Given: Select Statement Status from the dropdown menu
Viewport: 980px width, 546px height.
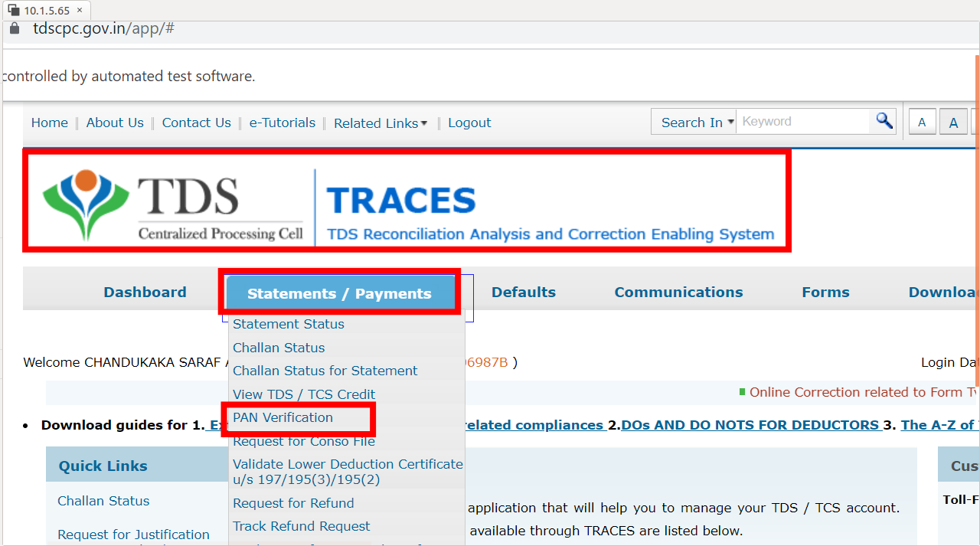Looking at the screenshot, I should [289, 324].
